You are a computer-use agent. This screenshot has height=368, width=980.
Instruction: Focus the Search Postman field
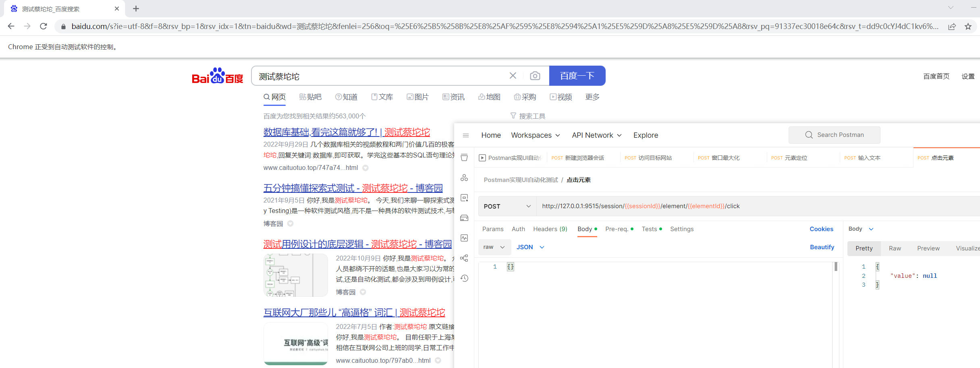tap(834, 135)
